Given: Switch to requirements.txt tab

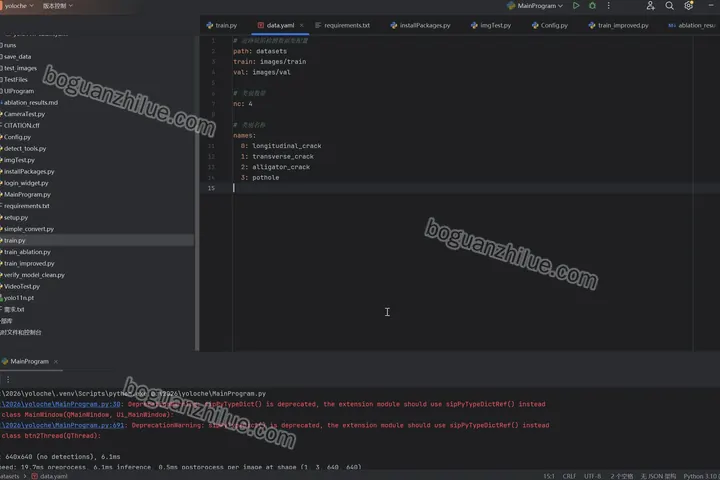Looking at the screenshot, I should tap(343, 25).
